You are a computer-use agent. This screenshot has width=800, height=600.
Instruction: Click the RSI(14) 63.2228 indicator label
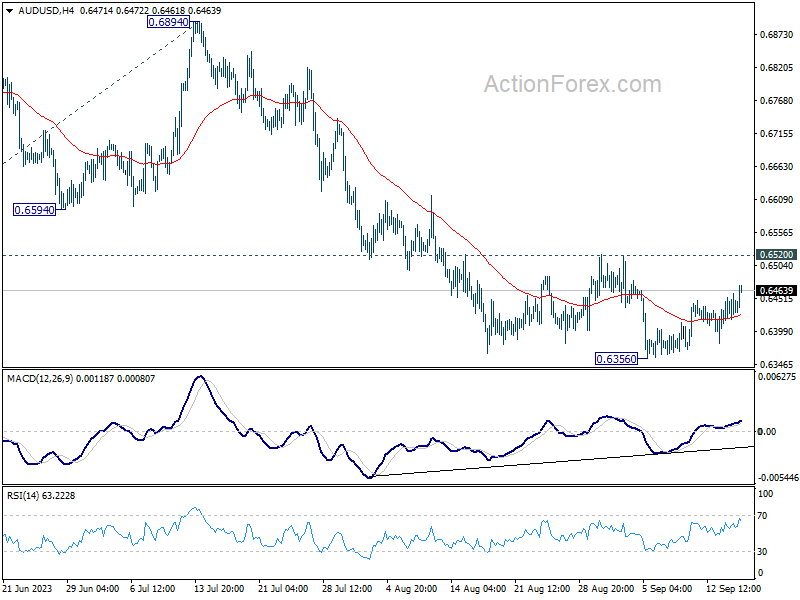tap(41, 496)
